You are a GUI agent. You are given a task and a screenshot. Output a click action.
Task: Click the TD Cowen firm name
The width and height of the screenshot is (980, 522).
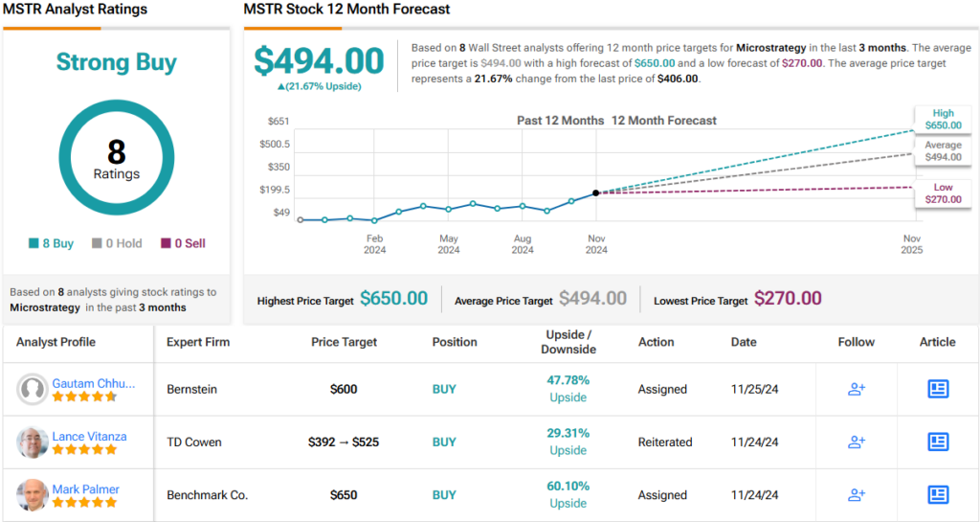(x=193, y=442)
